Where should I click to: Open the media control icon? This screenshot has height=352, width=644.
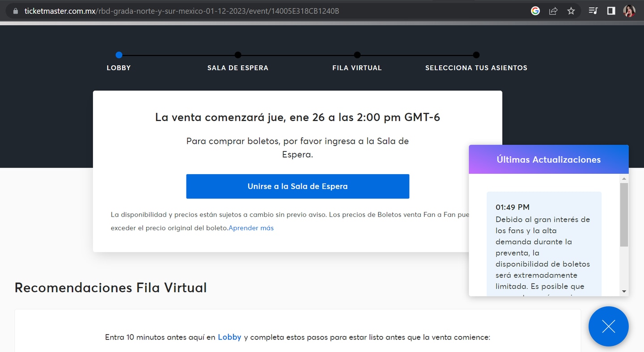pos(593,11)
